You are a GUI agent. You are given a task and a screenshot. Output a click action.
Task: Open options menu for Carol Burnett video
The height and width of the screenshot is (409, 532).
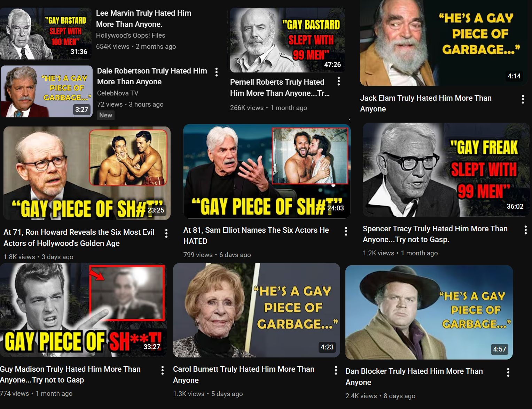[x=336, y=370]
